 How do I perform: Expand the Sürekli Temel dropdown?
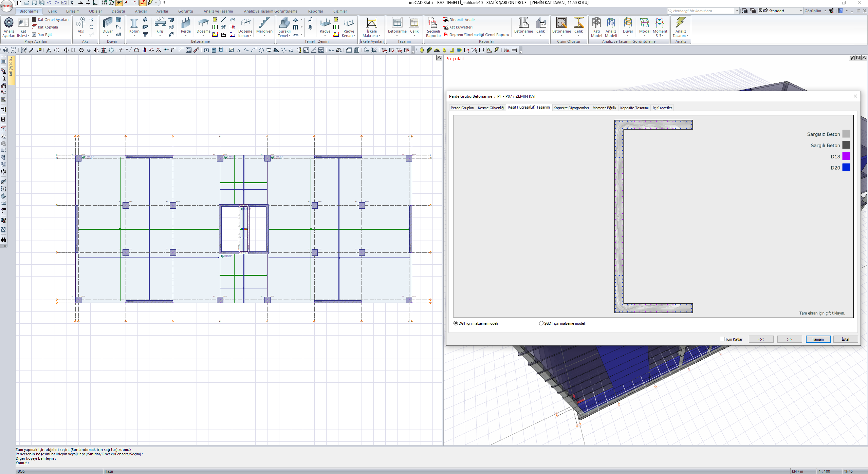[290, 36]
